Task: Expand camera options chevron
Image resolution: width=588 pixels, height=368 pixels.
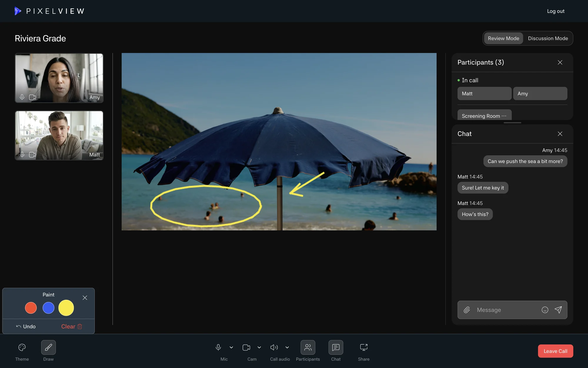Action: (x=259, y=347)
